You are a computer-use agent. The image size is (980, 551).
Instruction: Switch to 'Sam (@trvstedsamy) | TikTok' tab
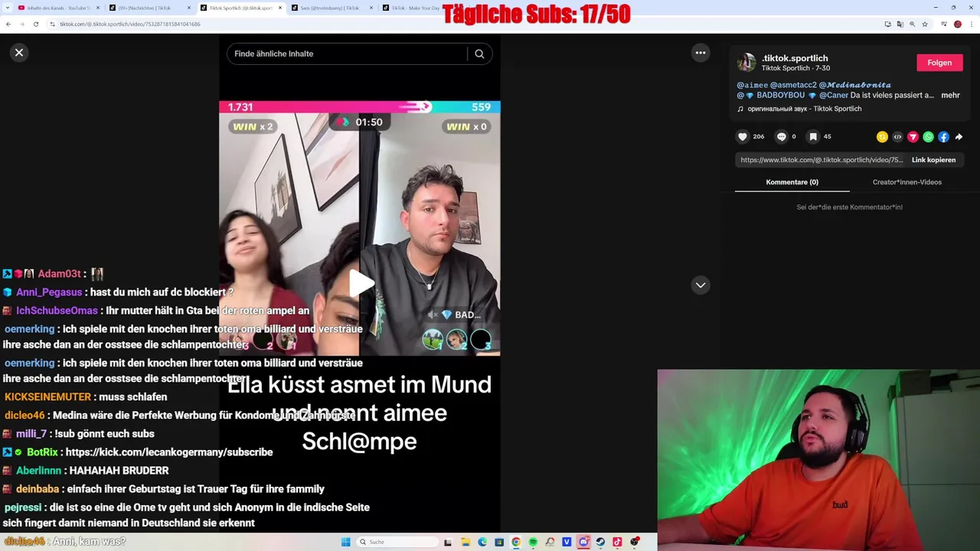(332, 8)
